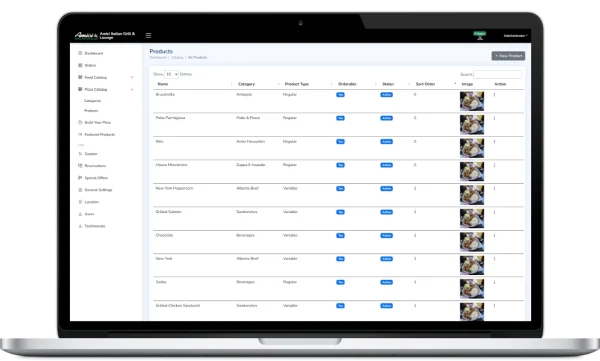The width and height of the screenshot is (600, 361).
Task: Open the Show entries count dropdown
Action: click(171, 74)
